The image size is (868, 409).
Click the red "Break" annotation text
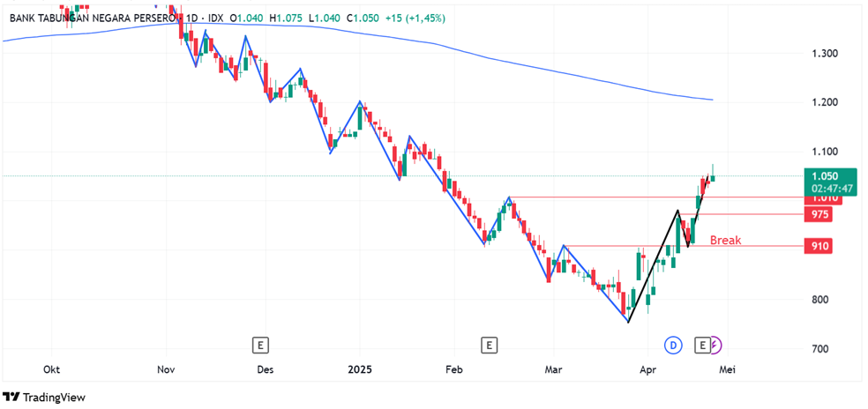pyautogui.click(x=725, y=240)
